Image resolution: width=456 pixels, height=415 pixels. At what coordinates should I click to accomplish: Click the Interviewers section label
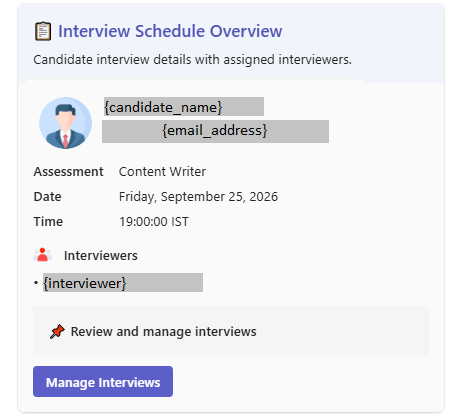tap(101, 256)
